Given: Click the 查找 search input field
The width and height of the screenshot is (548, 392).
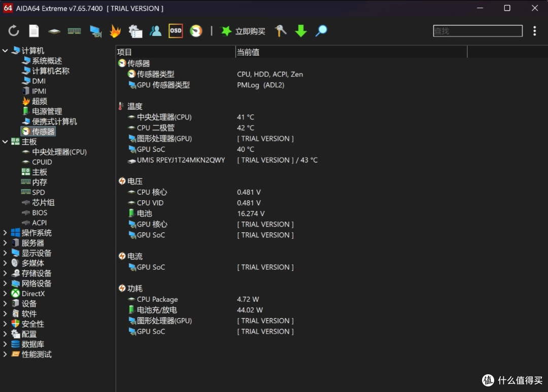Looking at the screenshot, I should (477, 31).
